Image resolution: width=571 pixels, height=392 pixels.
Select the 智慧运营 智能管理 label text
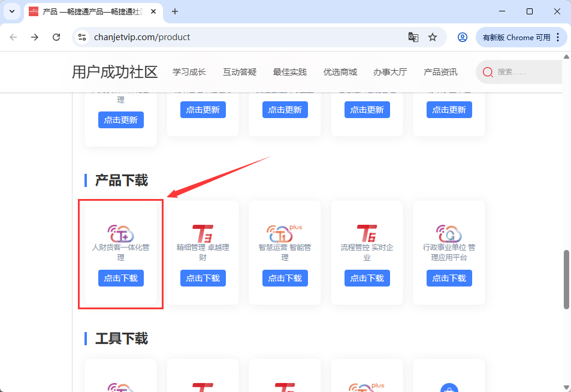coord(285,252)
